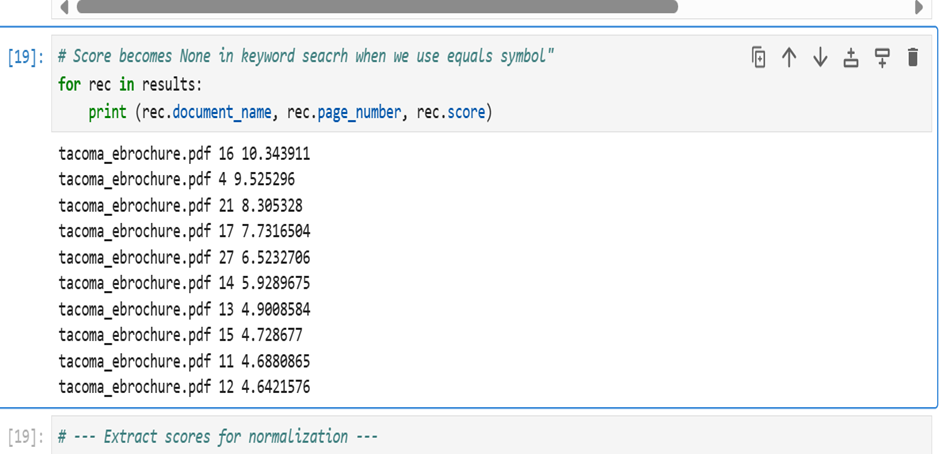Click the left arrow of the horizontal scrollbar
The width and height of the screenshot is (940, 454).
65,6
